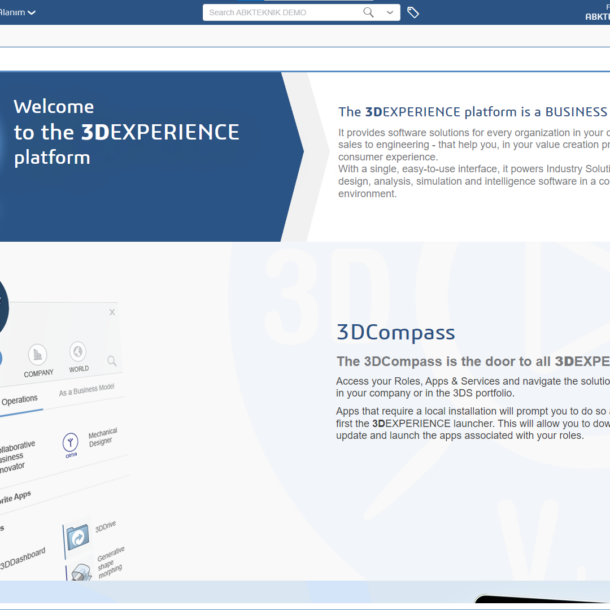Click Collaborative Business Innovator label
610x610 pixels.
[16, 457]
